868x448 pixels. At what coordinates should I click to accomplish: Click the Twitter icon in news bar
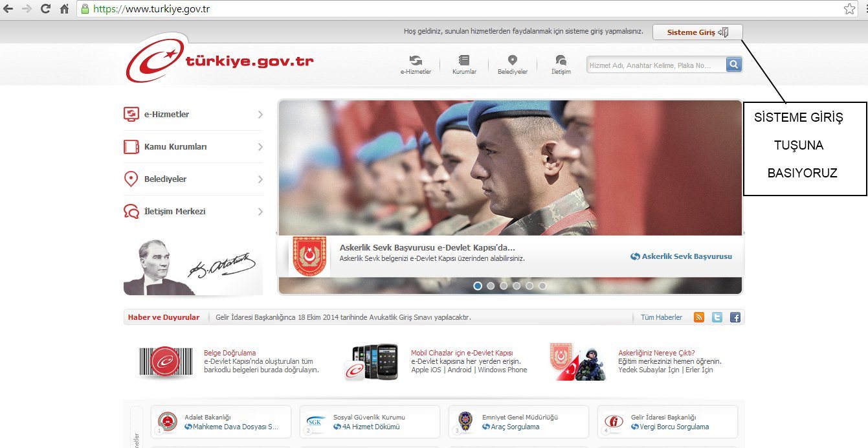tap(717, 317)
